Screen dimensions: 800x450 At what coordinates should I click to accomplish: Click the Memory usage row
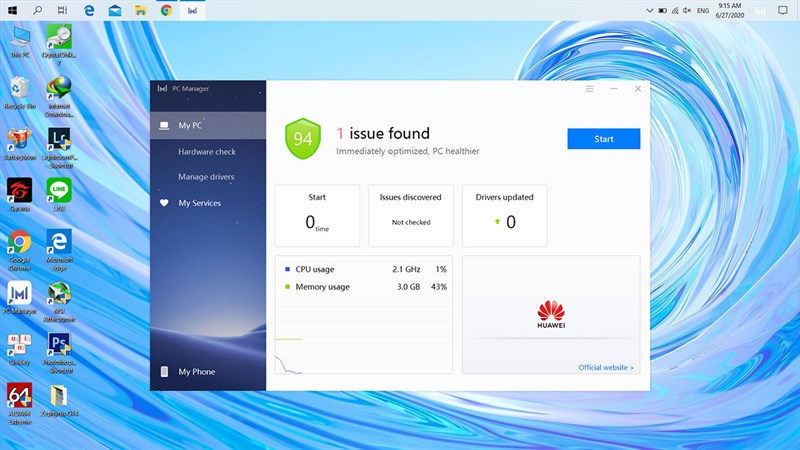365,287
